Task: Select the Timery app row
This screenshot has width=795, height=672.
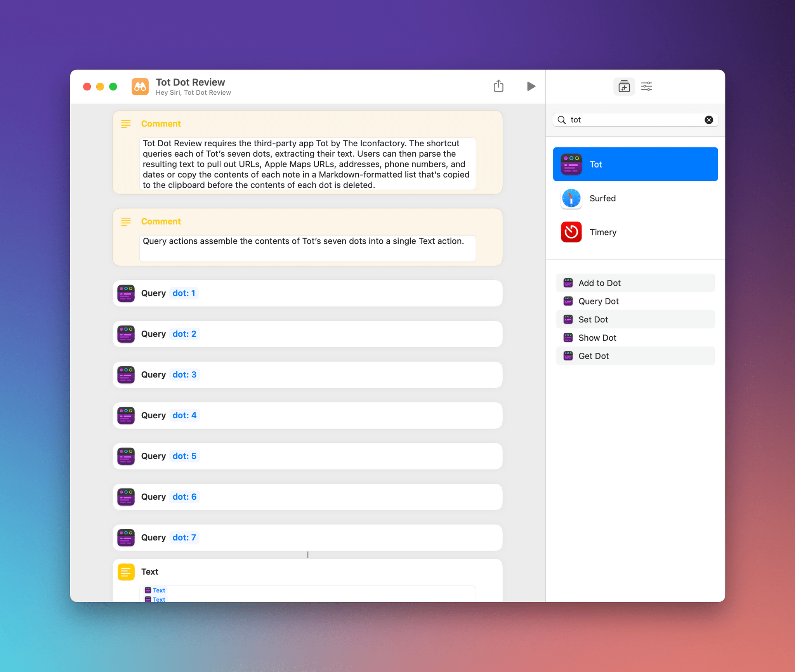Action: [x=635, y=232]
